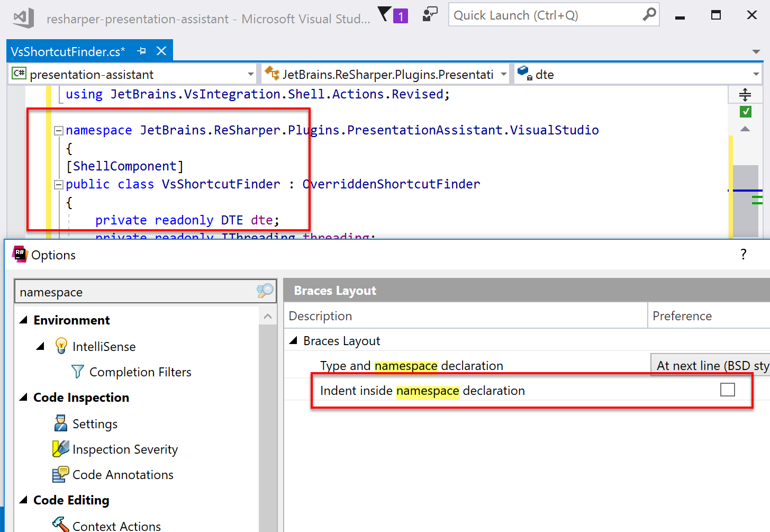Select the IntelliSense options page
This screenshot has width=770, height=532.
click(104, 346)
